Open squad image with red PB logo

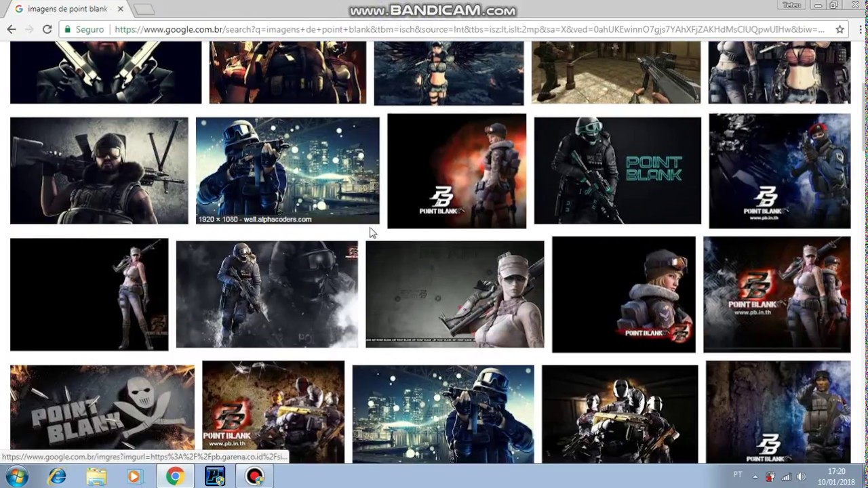(273, 411)
